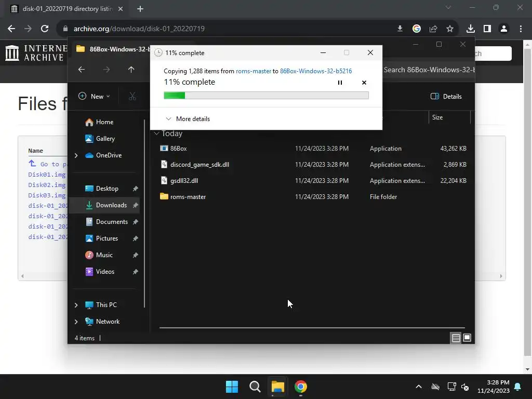Click pin icon next to Pictures
The height and width of the screenshot is (399, 532).
click(136, 238)
